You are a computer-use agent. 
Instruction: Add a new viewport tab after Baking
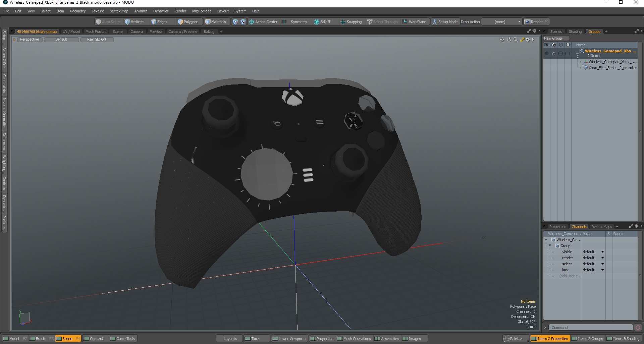click(x=221, y=32)
